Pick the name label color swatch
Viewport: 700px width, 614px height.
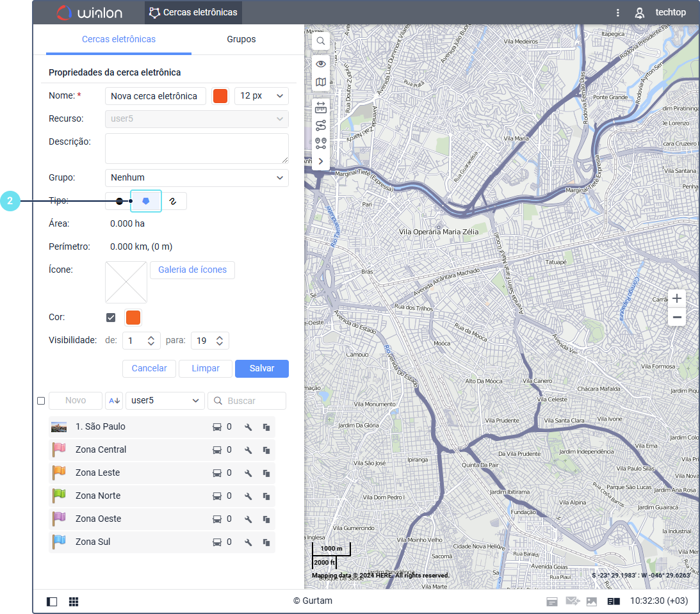coord(220,96)
